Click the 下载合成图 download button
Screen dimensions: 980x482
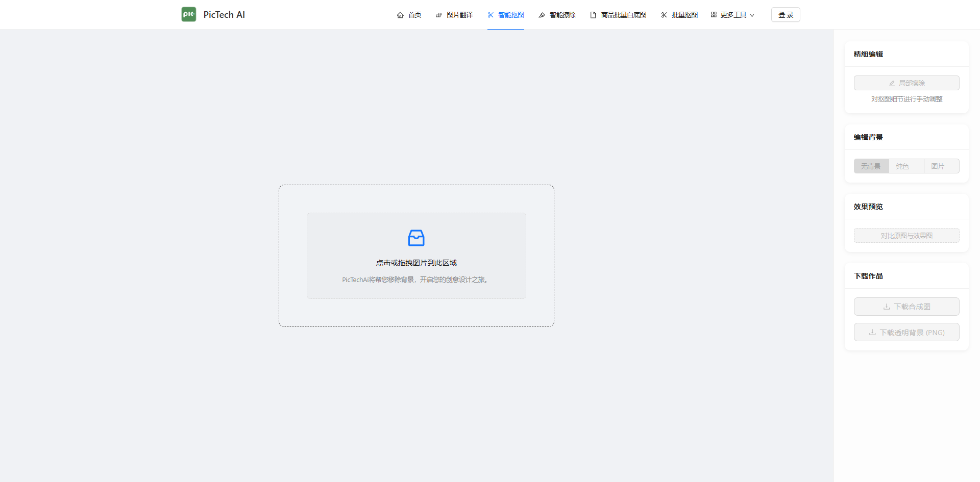click(x=906, y=307)
